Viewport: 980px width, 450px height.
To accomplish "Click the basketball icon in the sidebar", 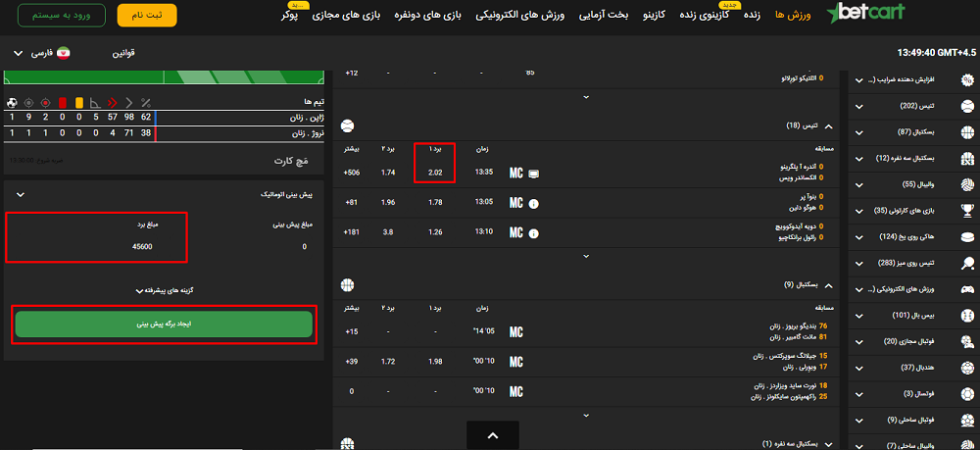I will pyautogui.click(x=967, y=132).
